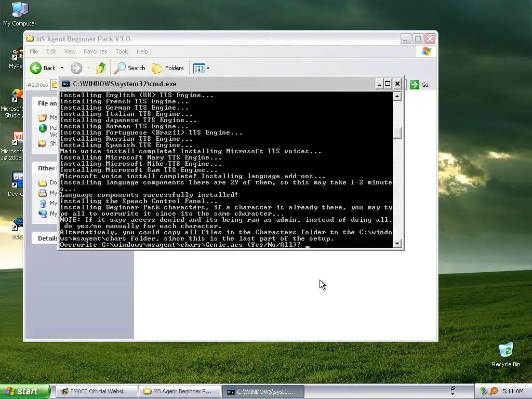Open the Edit menu
The width and height of the screenshot is (532, 399).
coord(51,51)
